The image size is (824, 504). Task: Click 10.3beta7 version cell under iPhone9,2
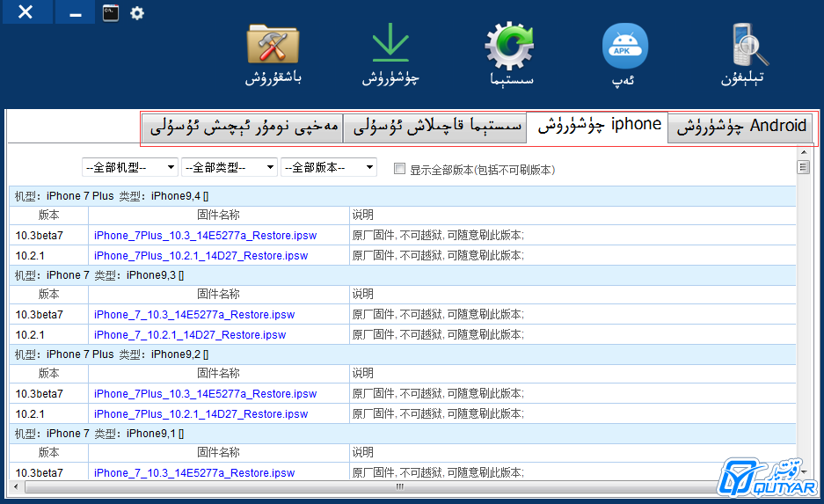click(x=49, y=394)
